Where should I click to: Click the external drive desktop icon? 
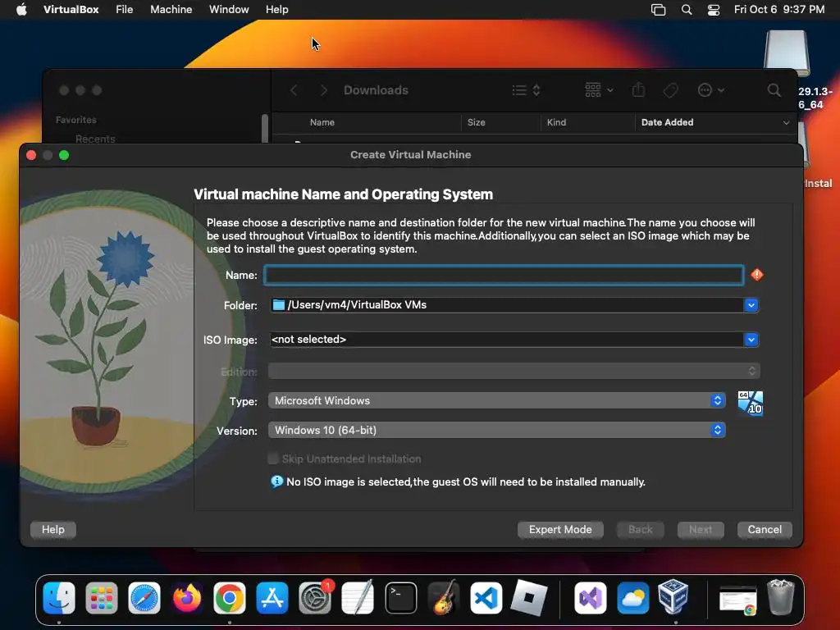click(x=787, y=52)
